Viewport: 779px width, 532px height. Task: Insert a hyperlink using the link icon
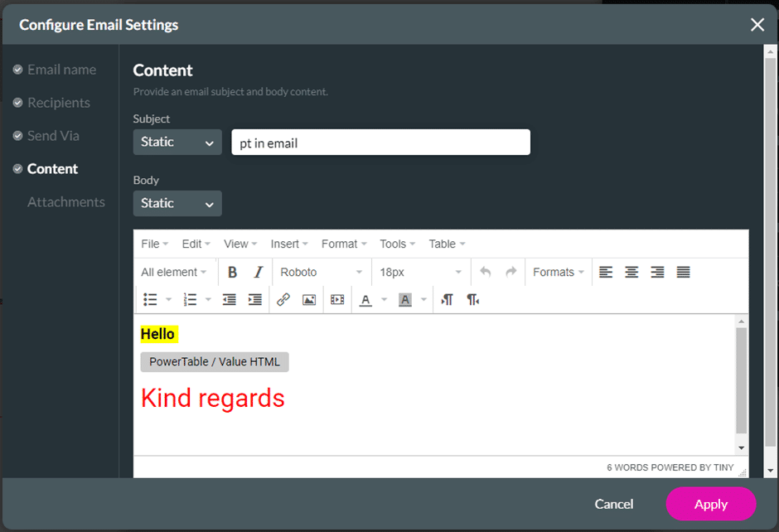click(x=283, y=299)
